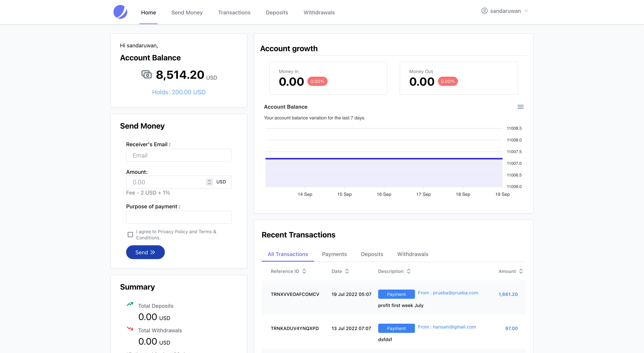Sort by Date column
The height and width of the screenshot is (353, 644).
pyautogui.click(x=347, y=271)
